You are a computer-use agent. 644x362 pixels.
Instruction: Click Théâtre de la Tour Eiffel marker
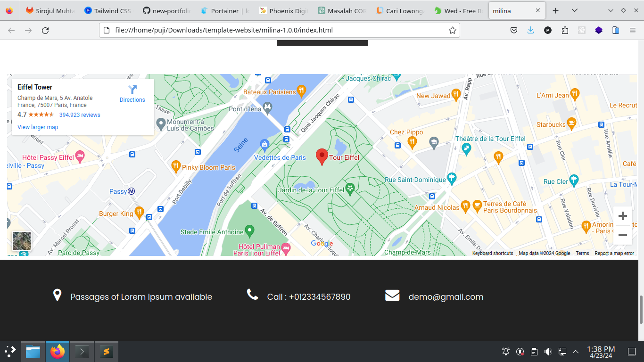pyautogui.click(x=467, y=149)
